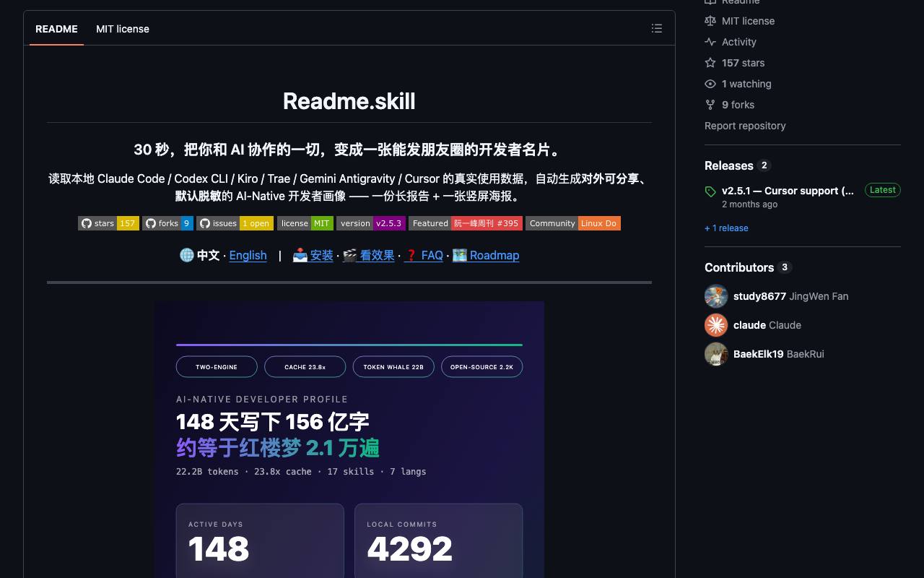Jump to the 看效果 section link
The width and height of the screenshot is (924, 578).
point(368,255)
